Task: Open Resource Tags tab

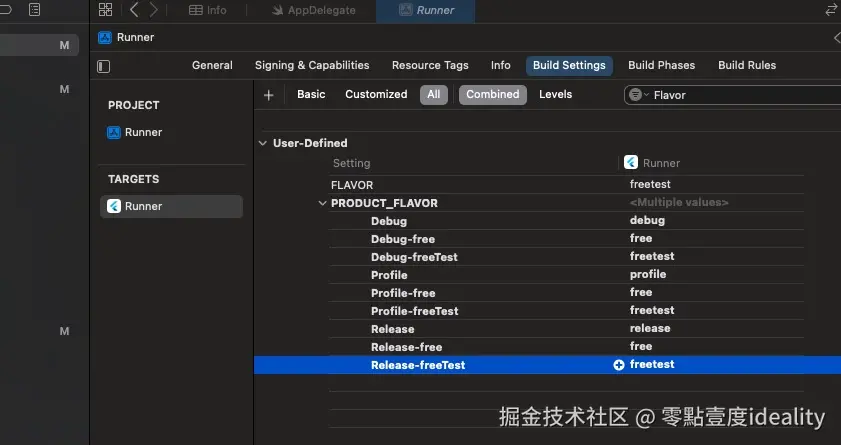Action: (x=430, y=65)
